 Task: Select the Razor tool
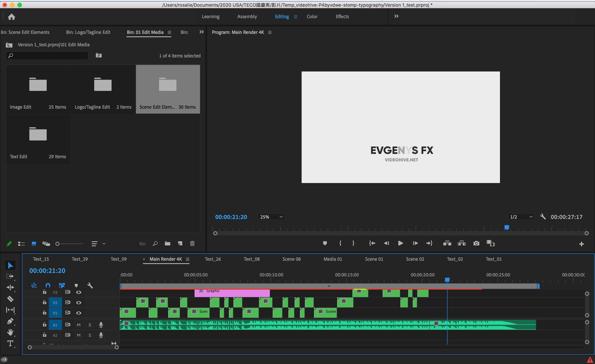coord(10,299)
